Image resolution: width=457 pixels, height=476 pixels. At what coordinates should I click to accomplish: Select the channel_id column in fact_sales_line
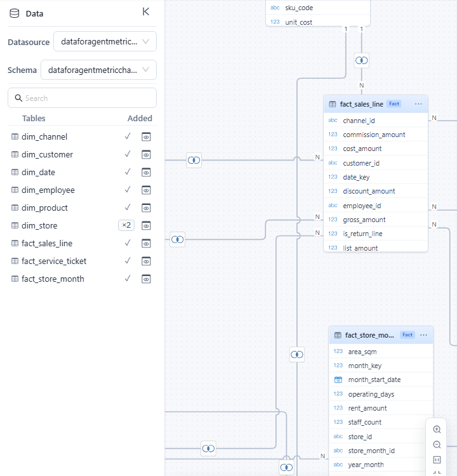pyautogui.click(x=376, y=121)
